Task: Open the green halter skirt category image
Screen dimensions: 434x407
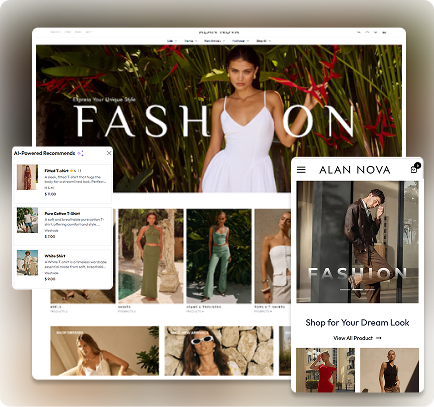Action: (x=151, y=256)
